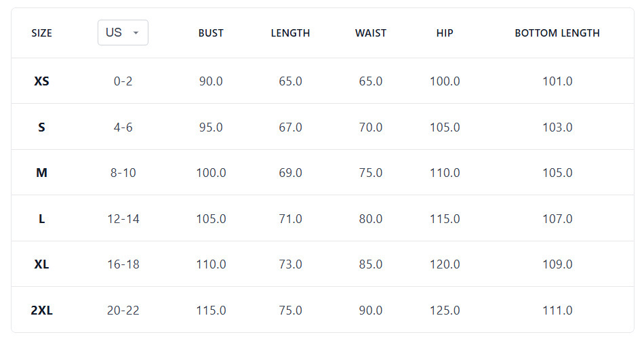Click the BOTTOM LENGTH column header
The image size is (644, 339).
[557, 33]
